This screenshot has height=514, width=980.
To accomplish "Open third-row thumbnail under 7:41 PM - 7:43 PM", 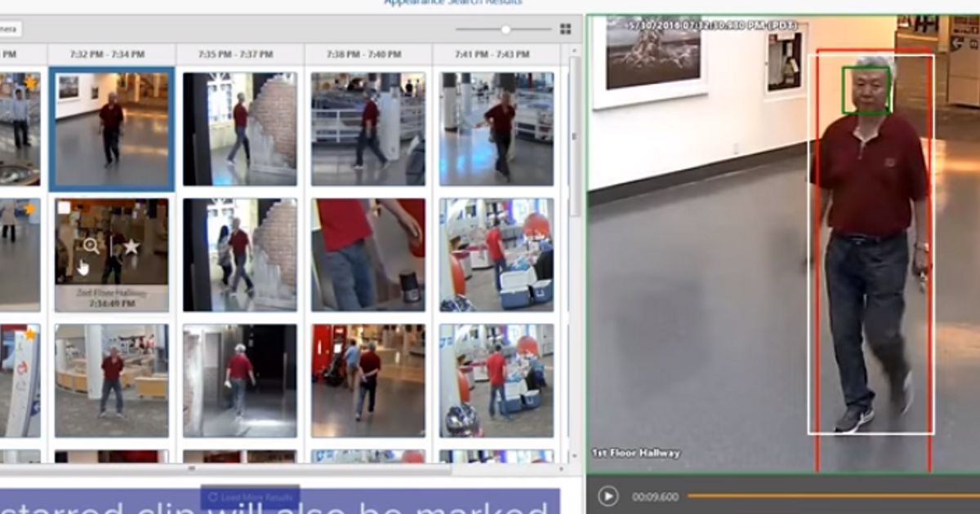I will [496, 381].
